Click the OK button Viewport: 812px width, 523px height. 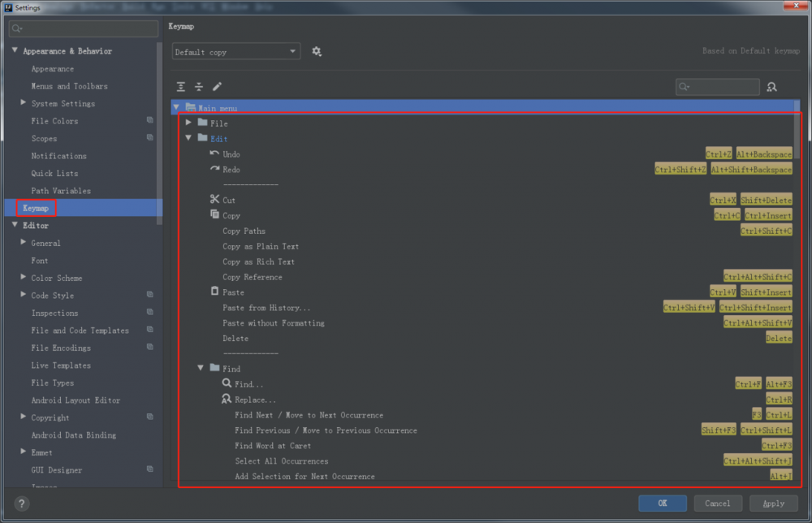pos(663,504)
